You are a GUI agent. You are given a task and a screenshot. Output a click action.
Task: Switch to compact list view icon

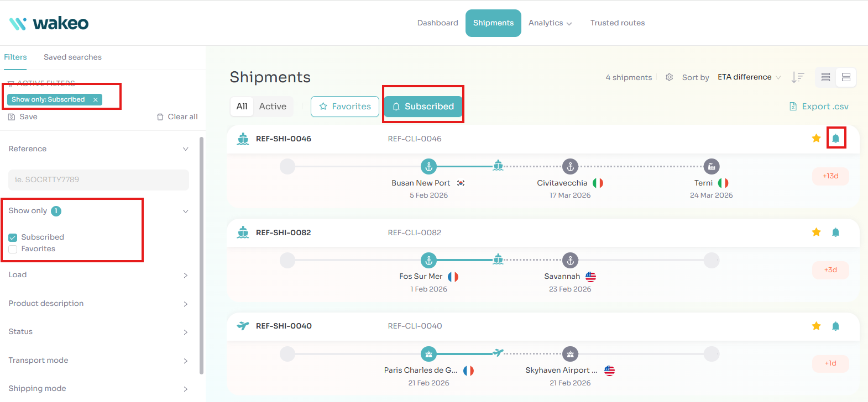tap(825, 77)
